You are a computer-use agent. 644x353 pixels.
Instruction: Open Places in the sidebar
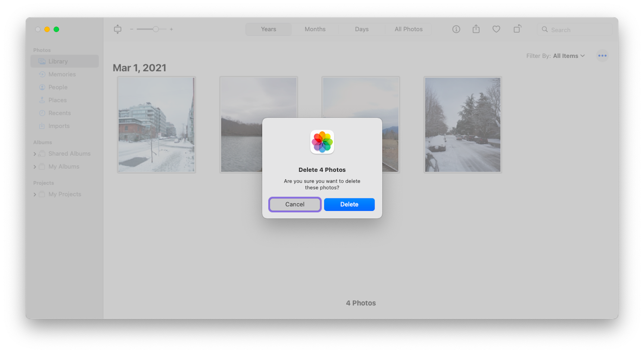click(56, 100)
